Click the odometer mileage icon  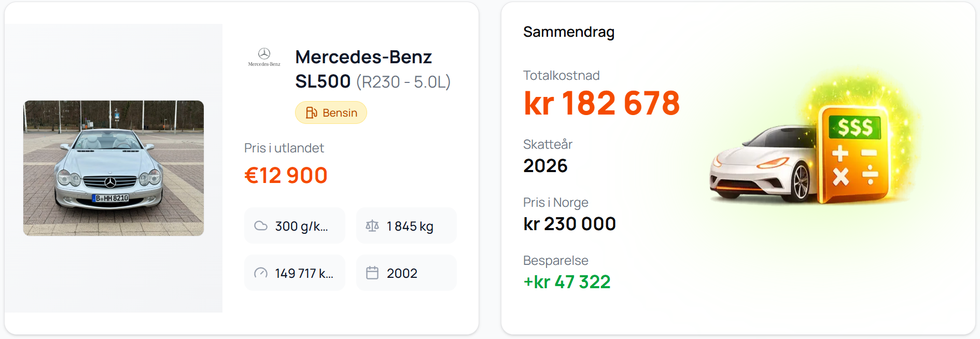(x=261, y=273)
